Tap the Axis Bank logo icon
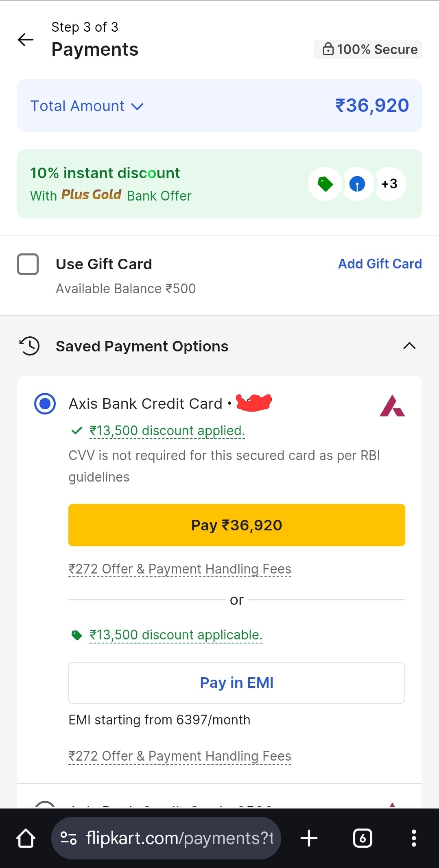This screenshot has width=439, height=868. point(392,406)
